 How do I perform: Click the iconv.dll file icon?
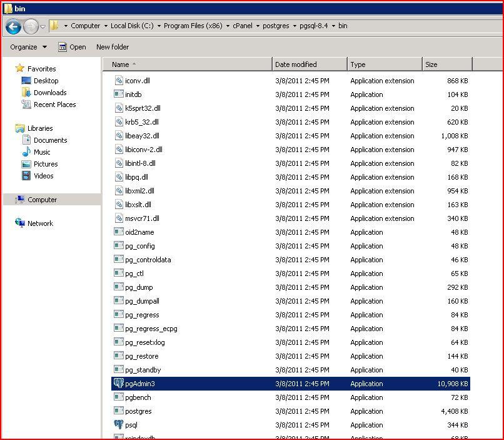click(119, 80)
